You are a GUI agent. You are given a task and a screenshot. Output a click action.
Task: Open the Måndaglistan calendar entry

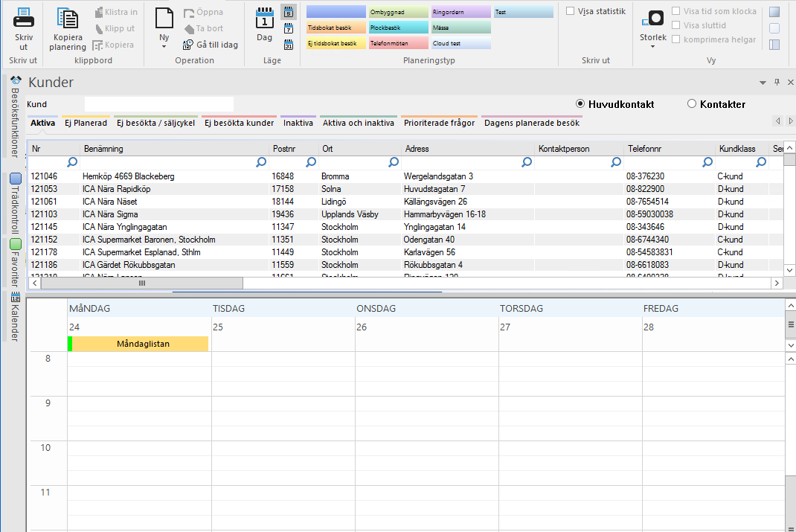[138, 344]
